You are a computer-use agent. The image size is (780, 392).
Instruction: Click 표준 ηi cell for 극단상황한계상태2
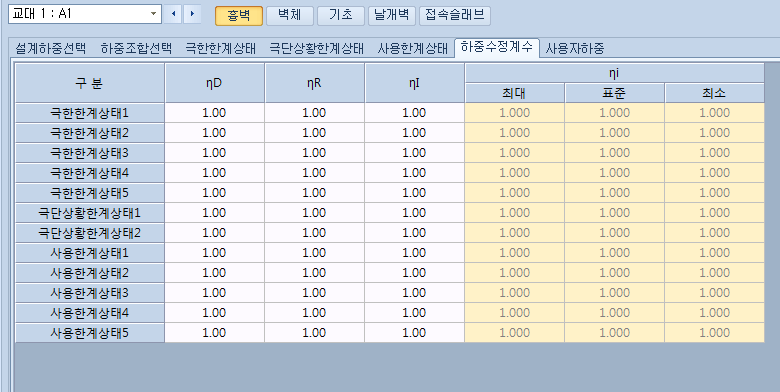[614, 233]
